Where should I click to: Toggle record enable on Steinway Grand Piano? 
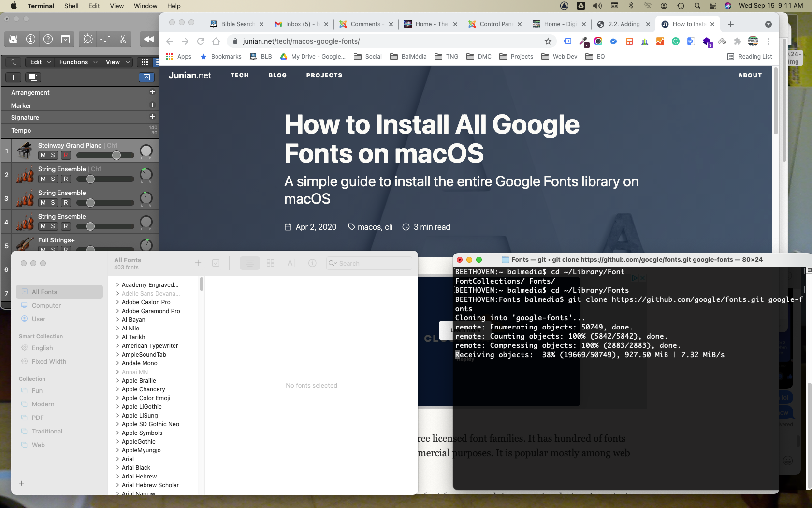point(66,155)
